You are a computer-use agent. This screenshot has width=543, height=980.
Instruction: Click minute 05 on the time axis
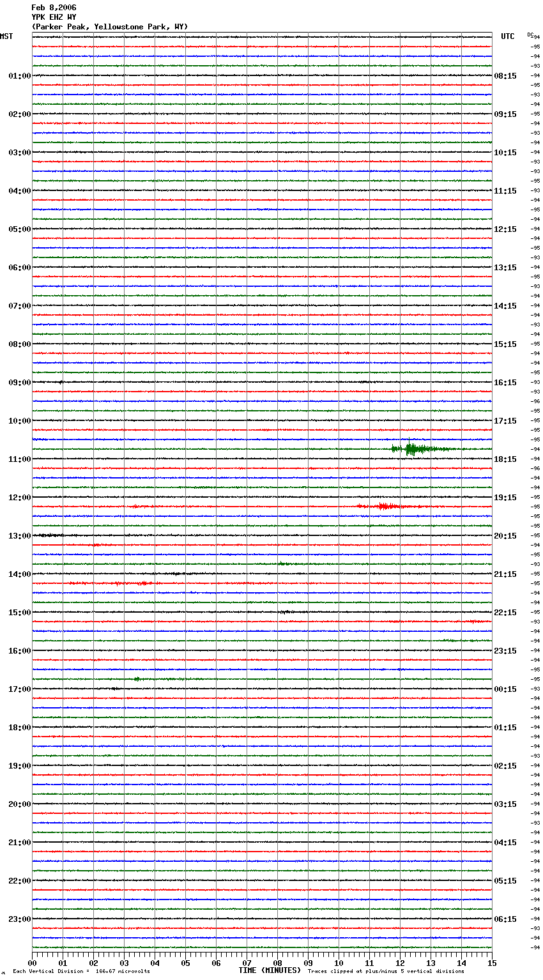185,963
